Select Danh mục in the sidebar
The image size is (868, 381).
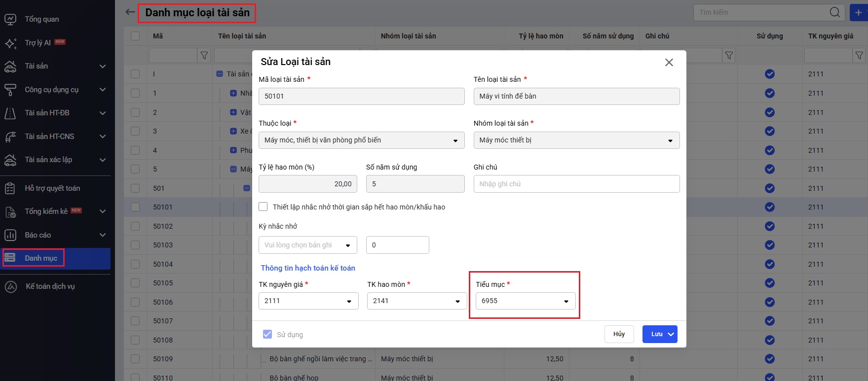(x=41, y=258)
